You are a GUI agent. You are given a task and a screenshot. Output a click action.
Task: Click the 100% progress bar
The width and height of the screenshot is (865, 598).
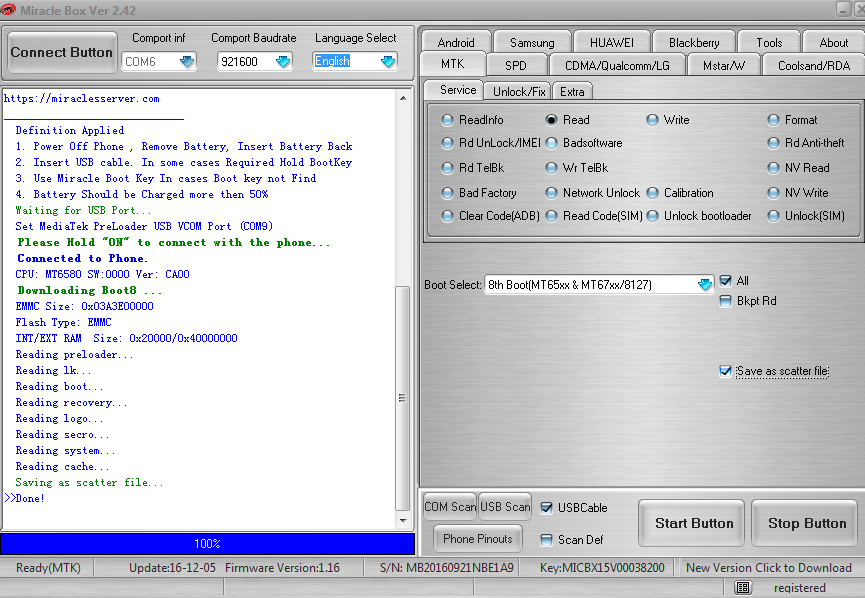(x=207, y=544)
